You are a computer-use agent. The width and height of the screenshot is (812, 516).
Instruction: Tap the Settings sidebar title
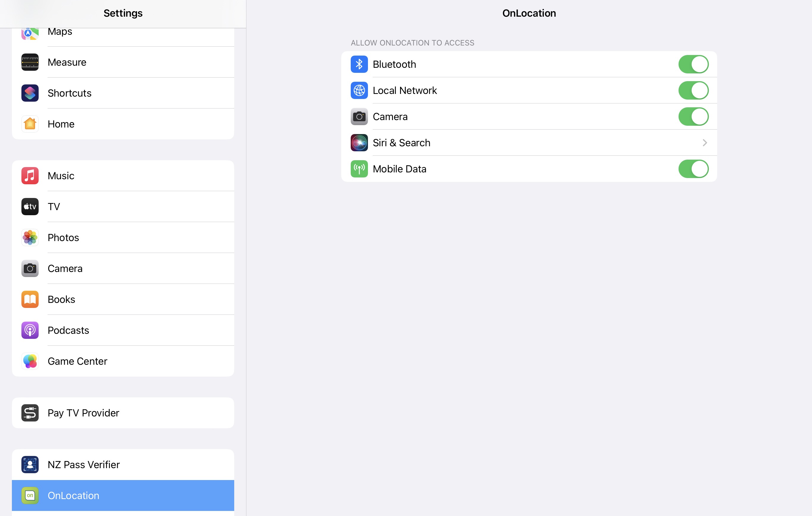tap(123, 13)
